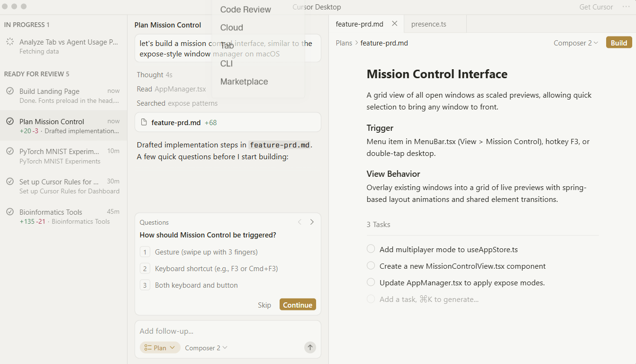
Task: Click Continue in the Questions panel
Action: click(298, 305)
